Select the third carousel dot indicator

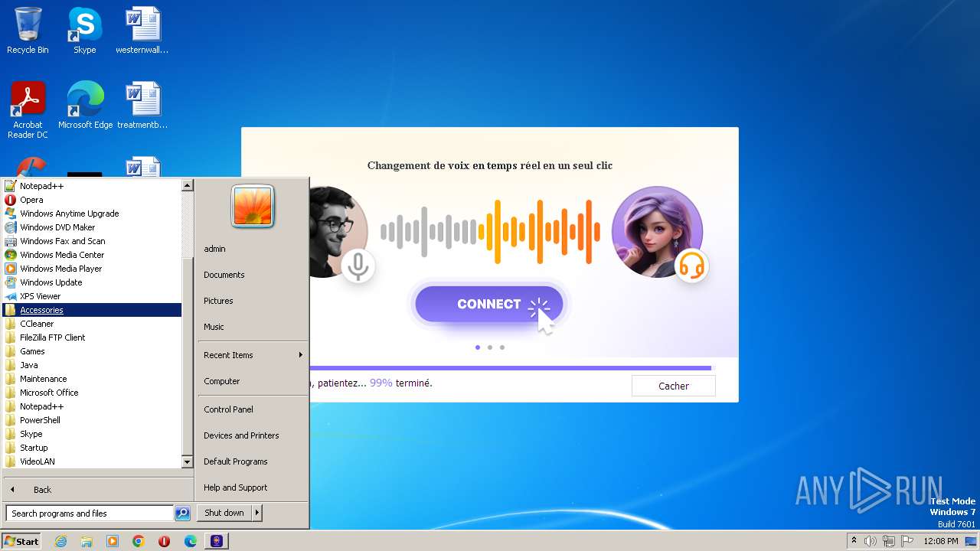click(502, 347)
